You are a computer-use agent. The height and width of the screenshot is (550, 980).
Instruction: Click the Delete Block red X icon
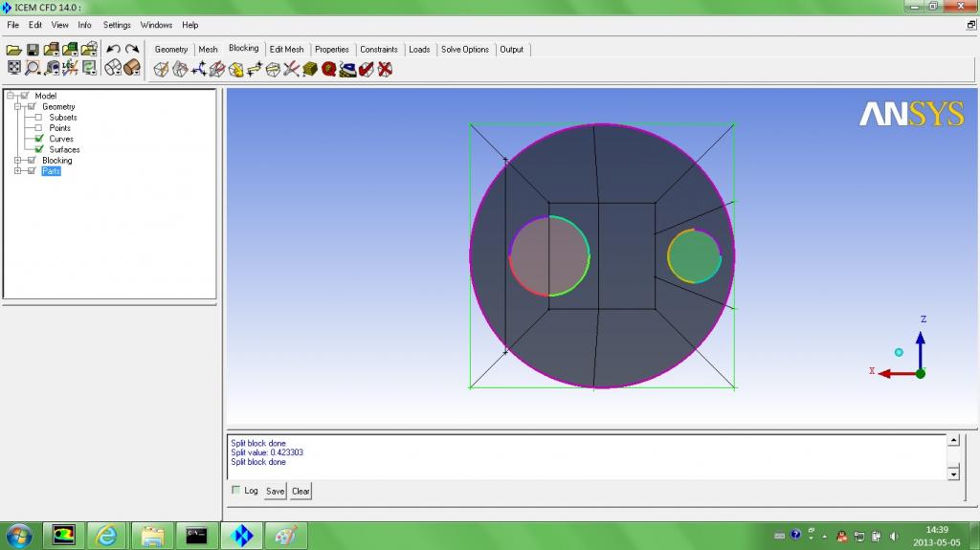coord(385,69)
